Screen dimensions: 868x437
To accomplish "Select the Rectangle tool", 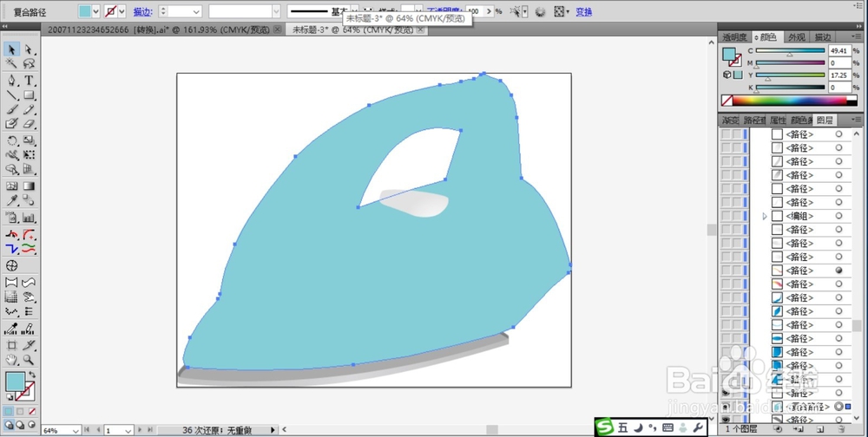I will [29, 95].
